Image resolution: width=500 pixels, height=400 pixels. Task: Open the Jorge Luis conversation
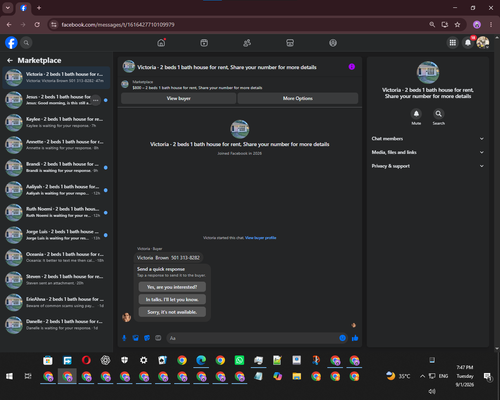pyautogui.click(x=56, y=235)
